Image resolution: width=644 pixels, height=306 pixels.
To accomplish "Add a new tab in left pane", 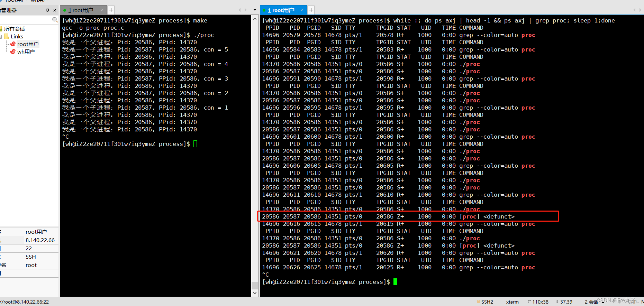I will point(111,10).
